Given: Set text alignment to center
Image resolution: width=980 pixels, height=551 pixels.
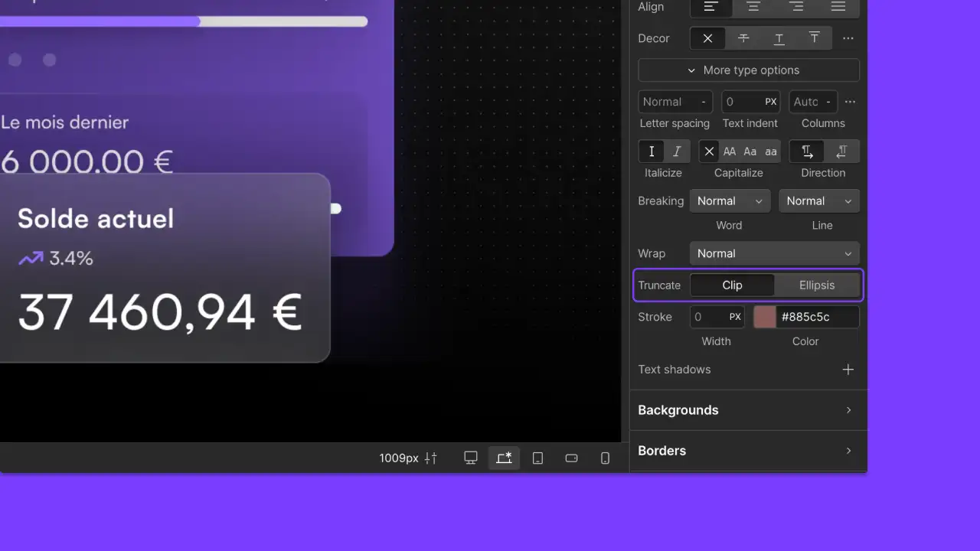Looking at the screenshot, I should 753,7.
